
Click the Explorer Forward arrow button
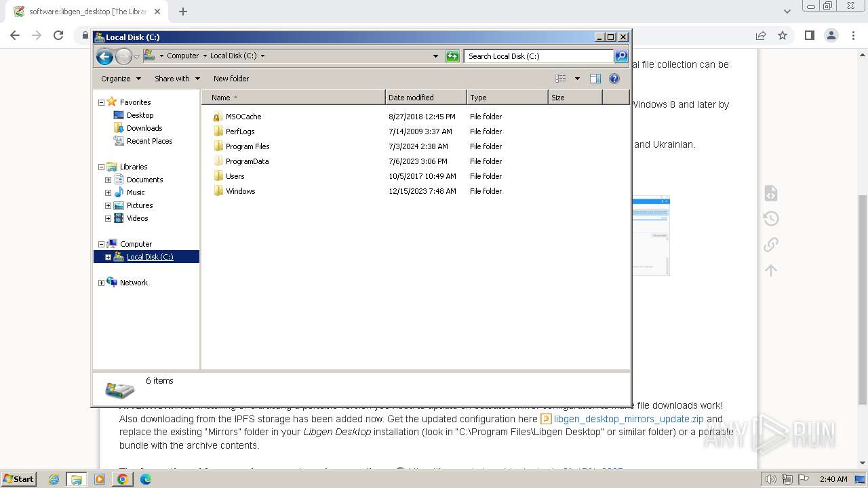pos(123,56)
